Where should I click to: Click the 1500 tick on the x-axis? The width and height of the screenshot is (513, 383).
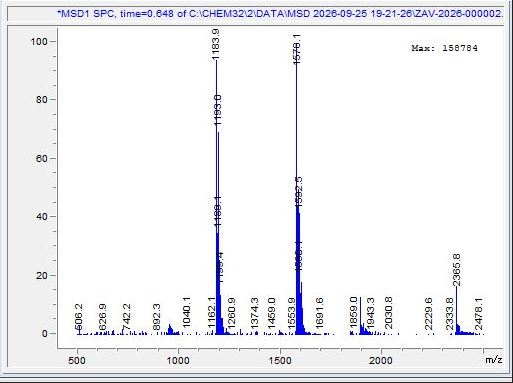(280, 360)
